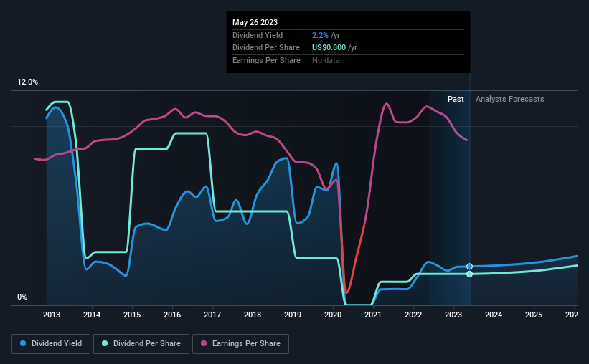The width and height of the screenshot is (589, 364).
Task: Click the pink Earnings Per Share legend dot
Action: (x=204, y=343)
